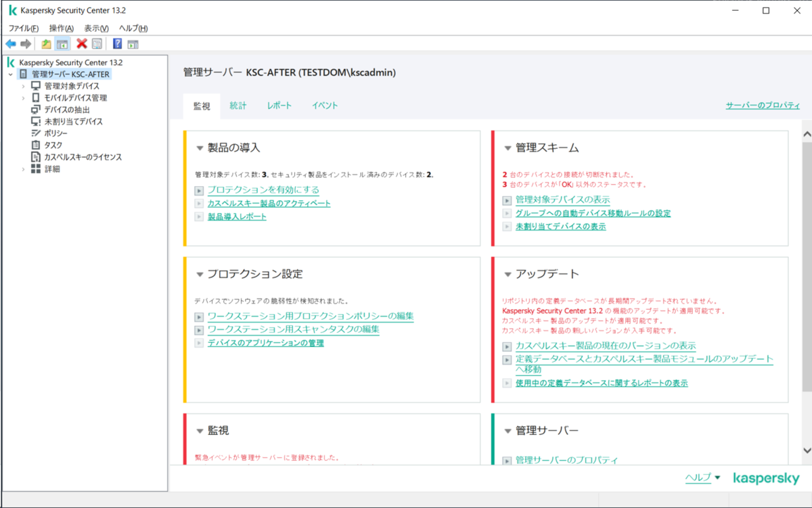Click the タスク clipboard icon
Viewport: 812px width, 508px height.
coord(36,145)
